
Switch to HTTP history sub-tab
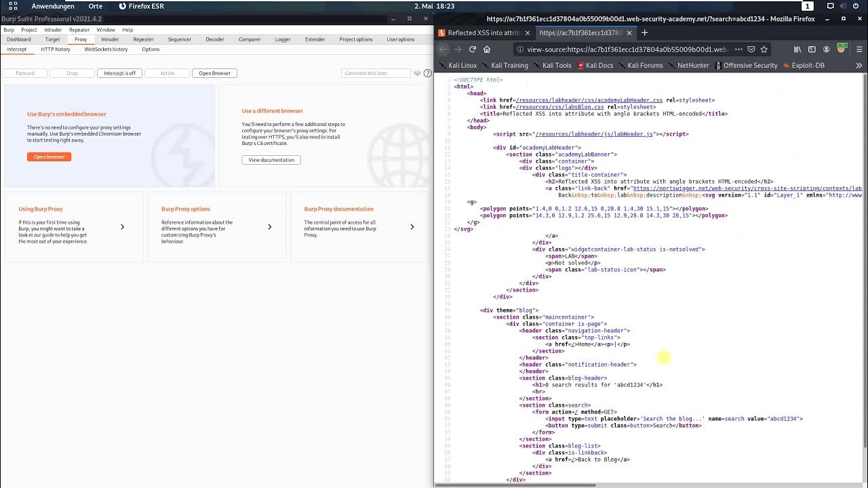click(56, 49)
